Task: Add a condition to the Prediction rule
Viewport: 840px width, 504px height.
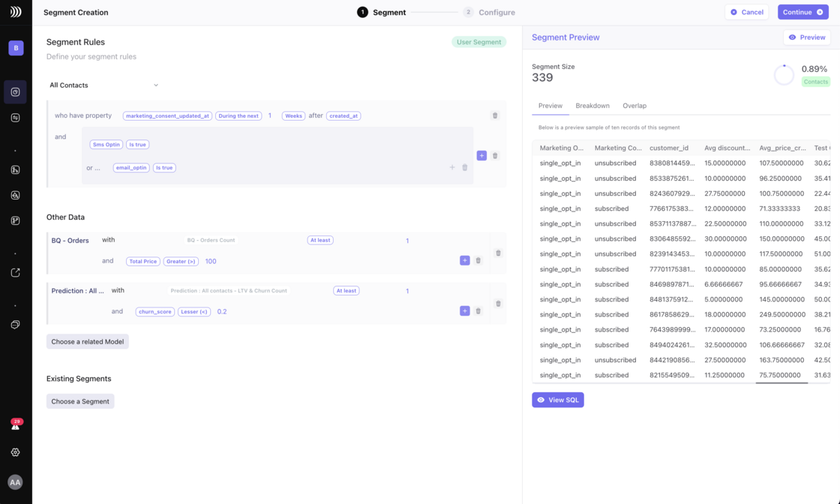Action: point(464,310)
